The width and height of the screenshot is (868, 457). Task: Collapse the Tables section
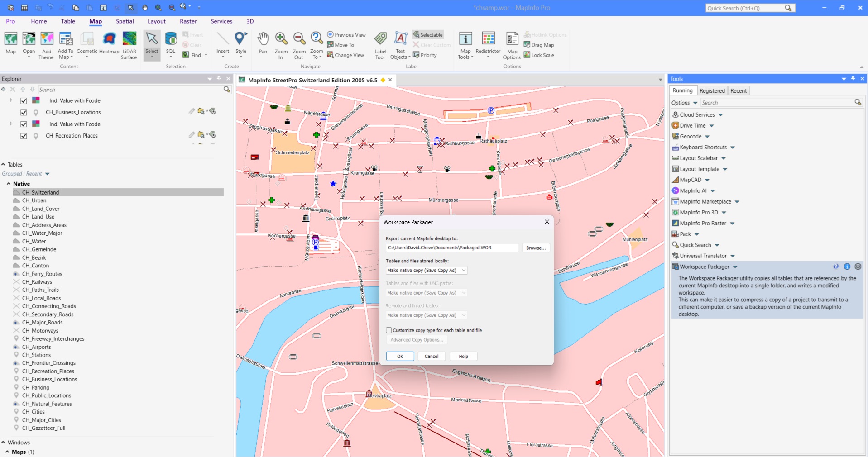(3, 165)
